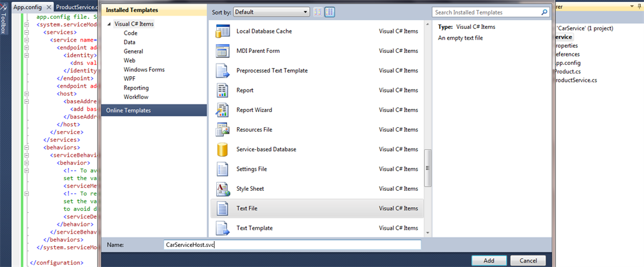Switch to small icons view

coord(318,12)
